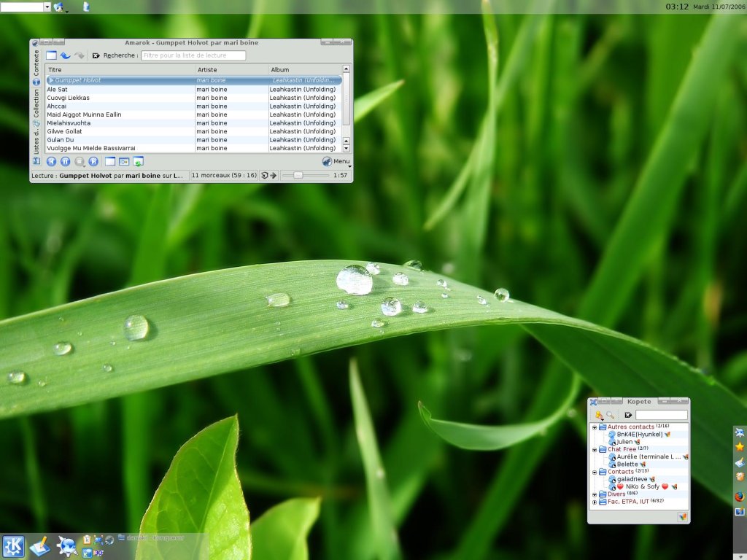Select the track Ale Sat
Viewport: 747px width, 560px height.
[194, 89]
